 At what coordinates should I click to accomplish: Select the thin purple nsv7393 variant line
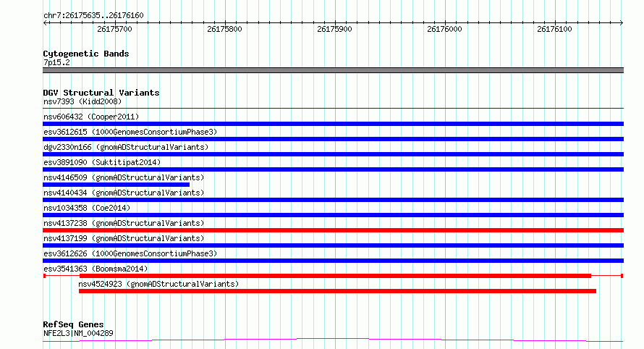(333, 109)
